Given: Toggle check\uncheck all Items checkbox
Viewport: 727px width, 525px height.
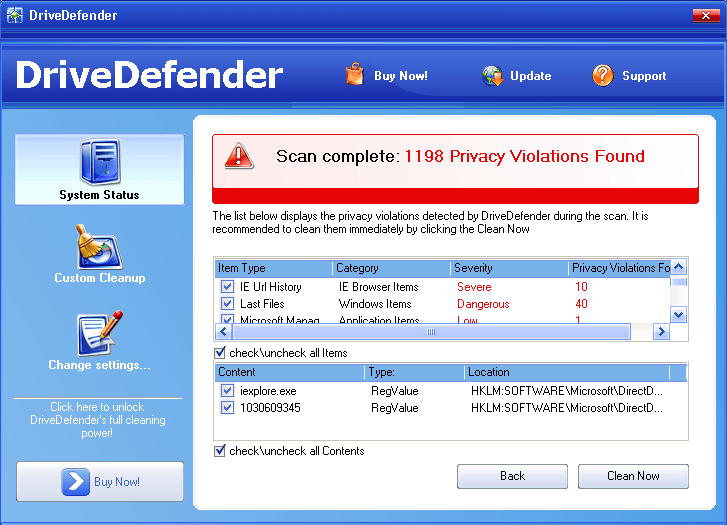Looking at the screenshot, I should tap(220, 353).
